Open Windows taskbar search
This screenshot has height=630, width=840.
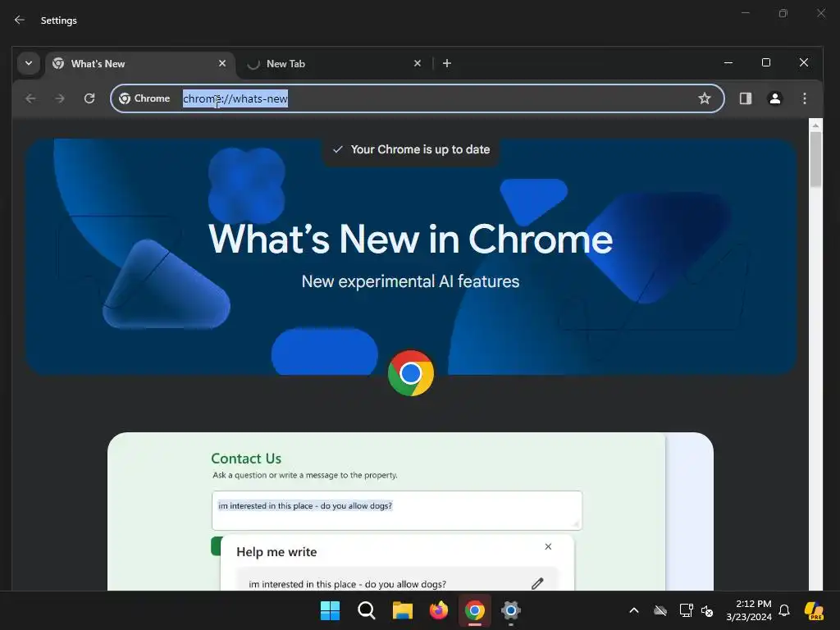367,610
